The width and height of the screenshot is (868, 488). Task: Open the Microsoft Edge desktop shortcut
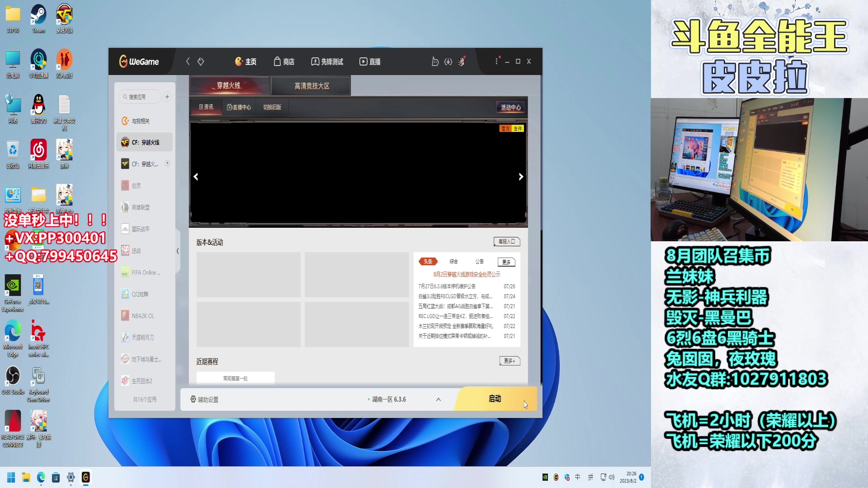pos(13,338)
